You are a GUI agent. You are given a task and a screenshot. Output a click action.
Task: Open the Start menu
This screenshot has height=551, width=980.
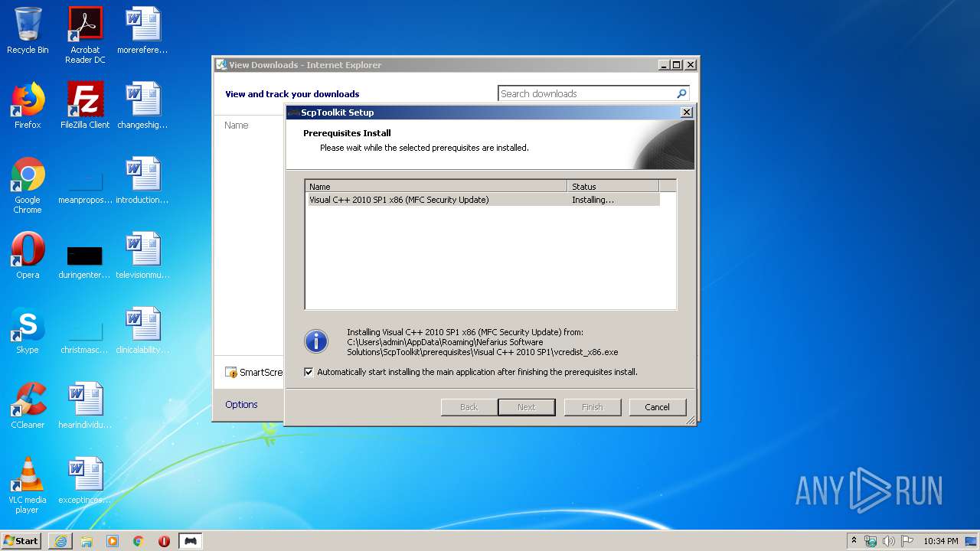click(x=21, y=541)
